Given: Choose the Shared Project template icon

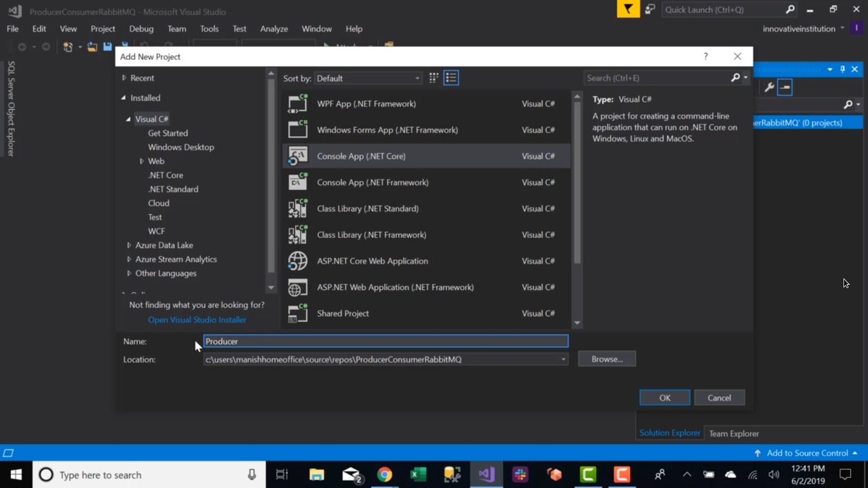Looking at the screenshot, I should pos(297,313).
